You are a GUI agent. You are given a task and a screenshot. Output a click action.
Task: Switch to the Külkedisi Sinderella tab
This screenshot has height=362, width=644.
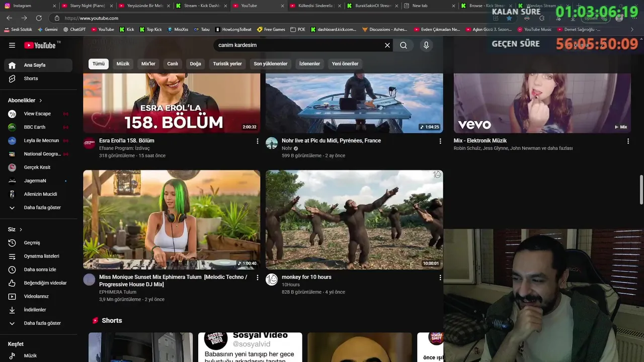[x=316, y=6]
